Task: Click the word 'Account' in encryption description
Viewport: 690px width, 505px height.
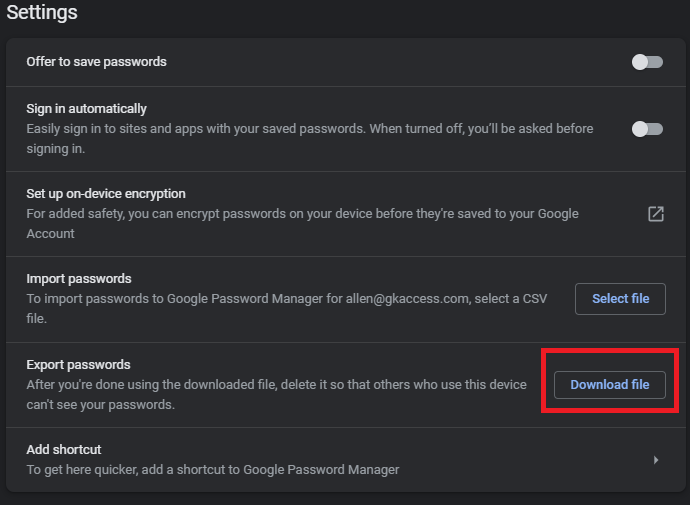Action: [50, 234]
